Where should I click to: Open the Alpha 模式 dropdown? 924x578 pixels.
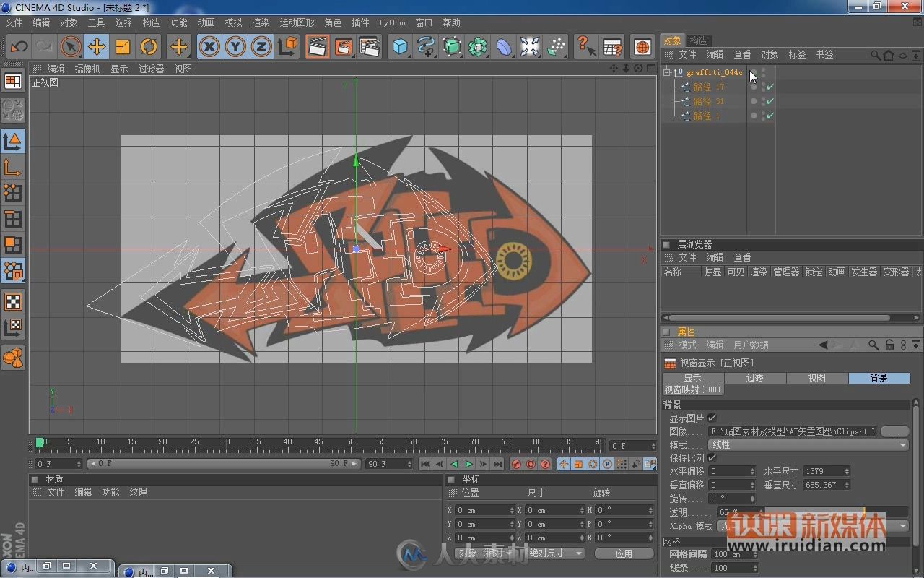pyautogui.click(x=814, y=526)
